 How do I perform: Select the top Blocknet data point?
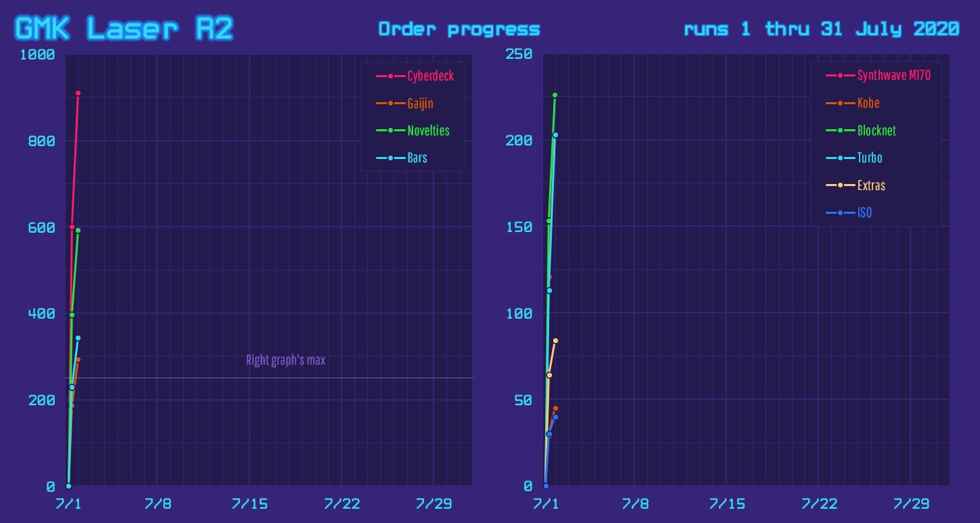555,95
